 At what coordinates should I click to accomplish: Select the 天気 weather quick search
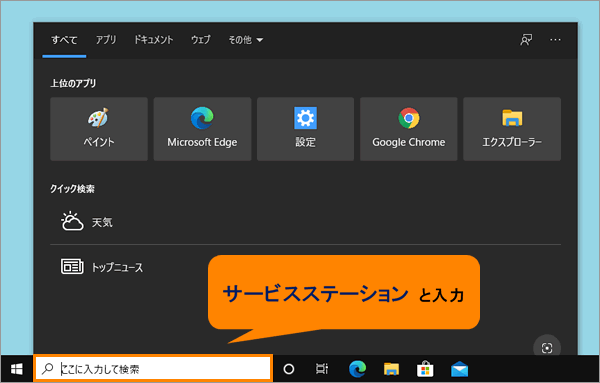click(305, 222)
